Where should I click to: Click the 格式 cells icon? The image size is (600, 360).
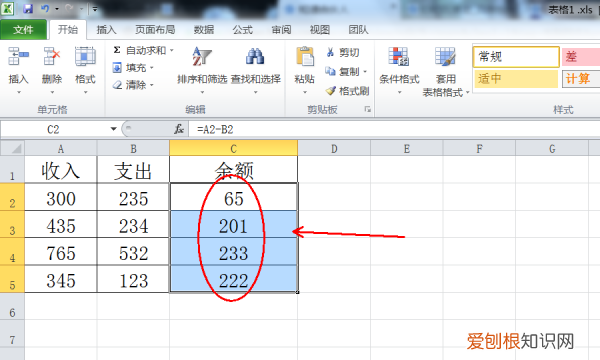(x=85, y=56)
